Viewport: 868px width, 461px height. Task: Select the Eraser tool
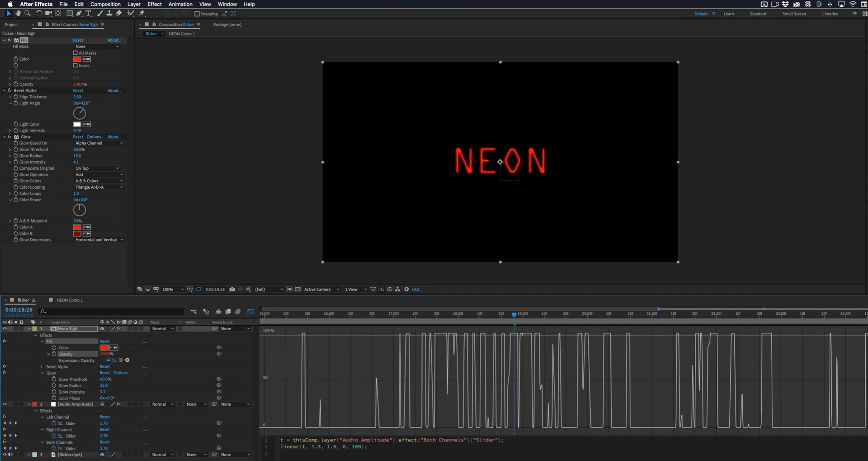tap(118, 14)
